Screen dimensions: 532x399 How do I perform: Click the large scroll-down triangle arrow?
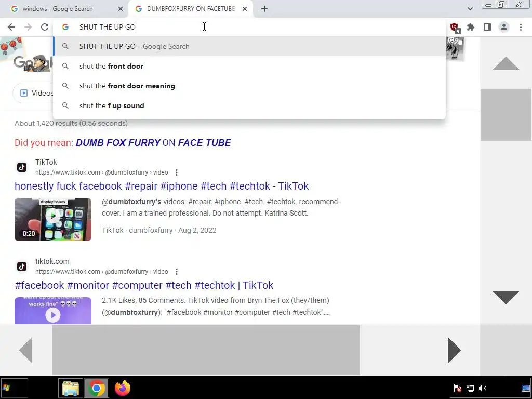(x=506, y=298)
